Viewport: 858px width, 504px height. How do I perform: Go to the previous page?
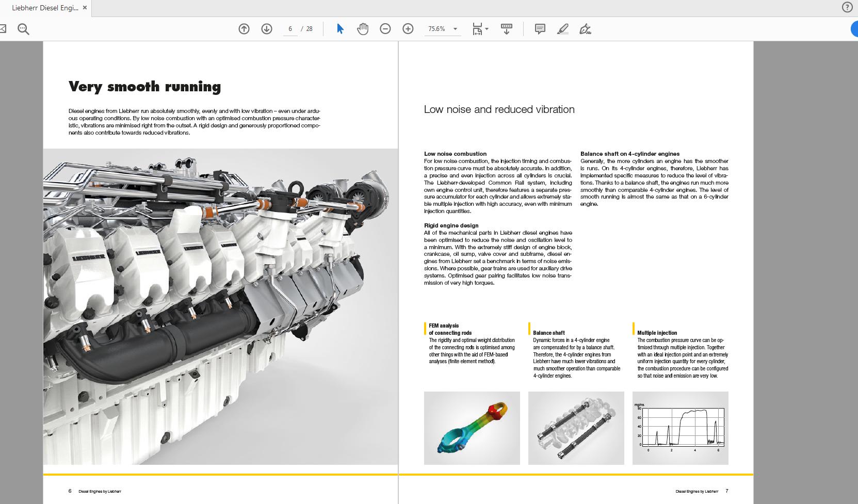click(x=243, y=29)
